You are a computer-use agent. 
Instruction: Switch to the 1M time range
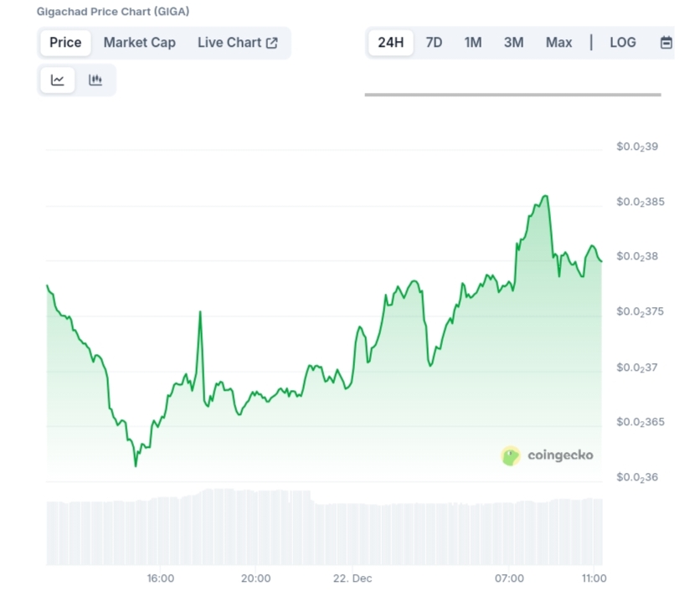point(473,43)
